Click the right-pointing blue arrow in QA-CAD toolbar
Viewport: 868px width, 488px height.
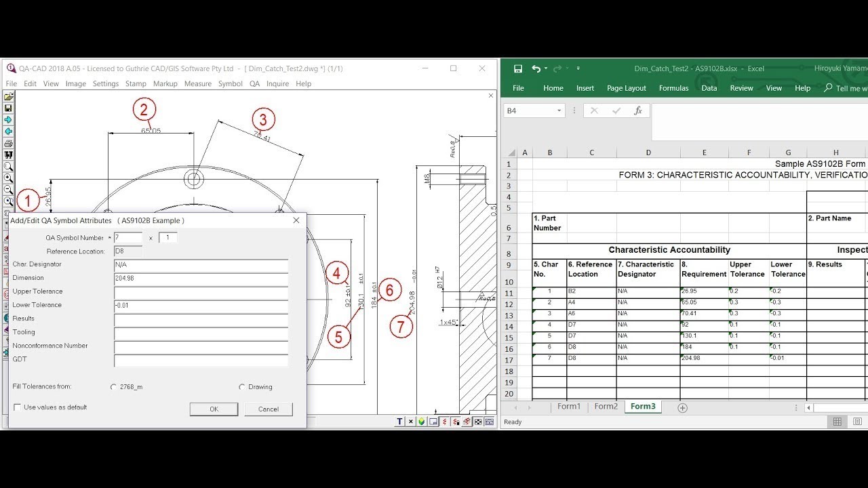point(9,120)
